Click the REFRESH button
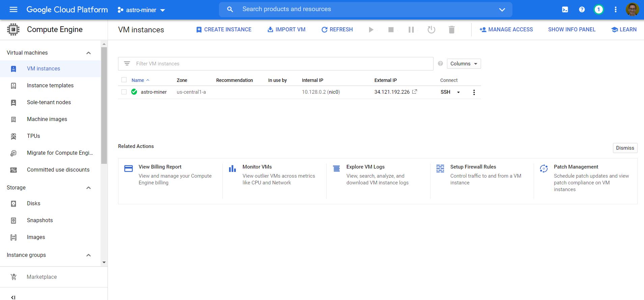This screenshot has height=300, width=644. 337,30
